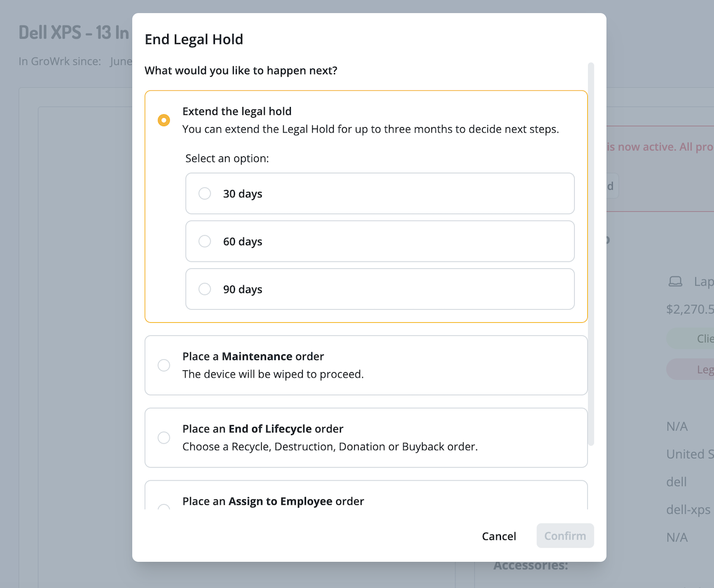The image size is (714, 588).
Task: Select the Maintenance order radio button
Action: pyautogui.click(x=164, y=365)
